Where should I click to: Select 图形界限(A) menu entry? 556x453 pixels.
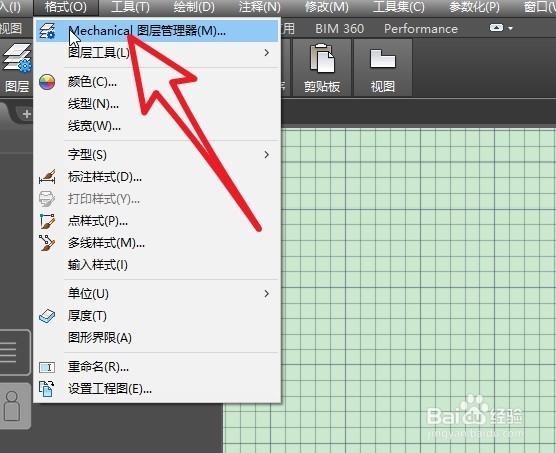pos(157,337)
